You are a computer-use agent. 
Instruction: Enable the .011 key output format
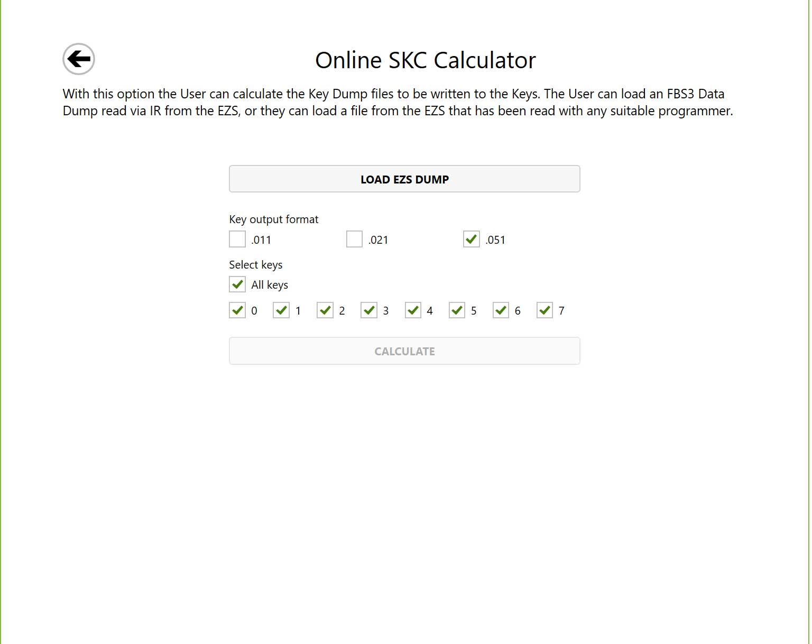[237, 239]
